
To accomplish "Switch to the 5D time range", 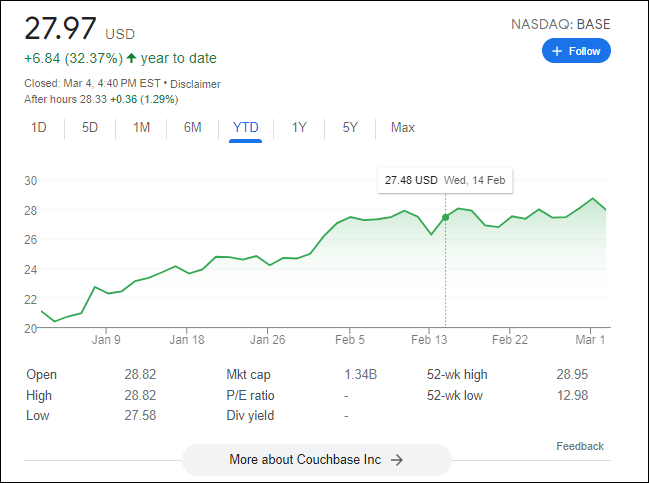I will point(90,128).
